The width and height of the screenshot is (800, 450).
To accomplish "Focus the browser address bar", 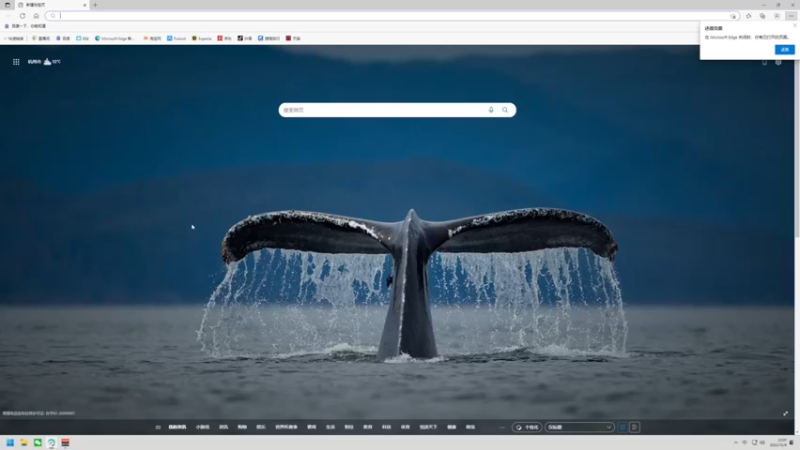I will [392, 16].
